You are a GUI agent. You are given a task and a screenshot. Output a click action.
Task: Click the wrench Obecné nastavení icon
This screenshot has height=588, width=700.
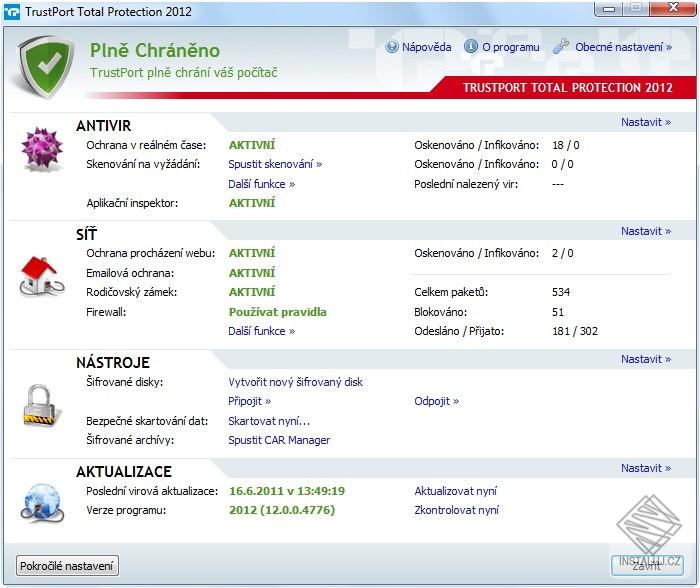pyautogui.click(x=561, y=46)
